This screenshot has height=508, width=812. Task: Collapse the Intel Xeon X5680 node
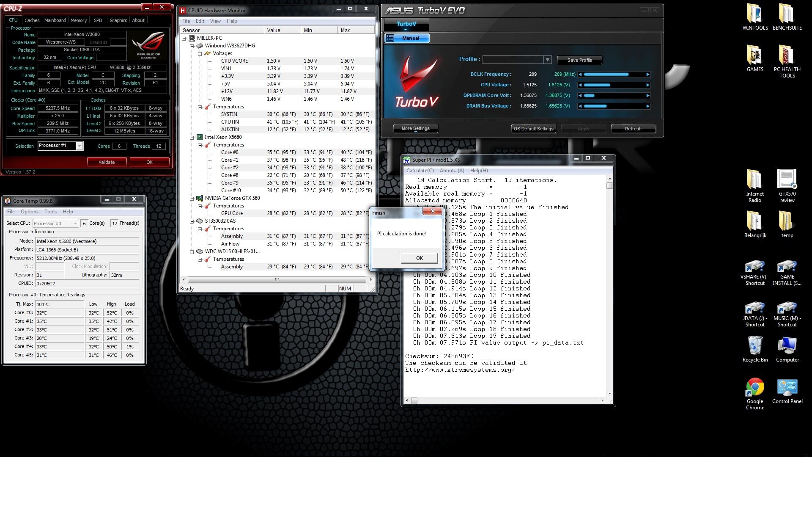point(192,137)
